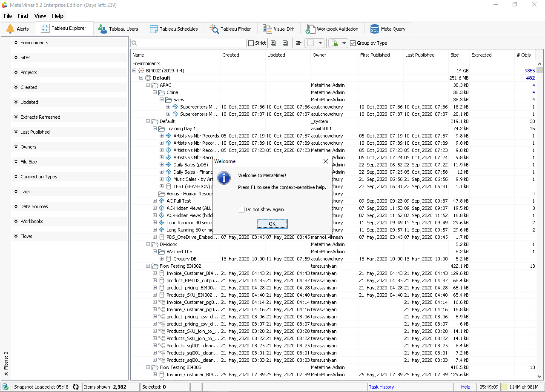545x392 pixels.
Task: Switch to the Visual Diff tab
Action: [x=278, y=29]
